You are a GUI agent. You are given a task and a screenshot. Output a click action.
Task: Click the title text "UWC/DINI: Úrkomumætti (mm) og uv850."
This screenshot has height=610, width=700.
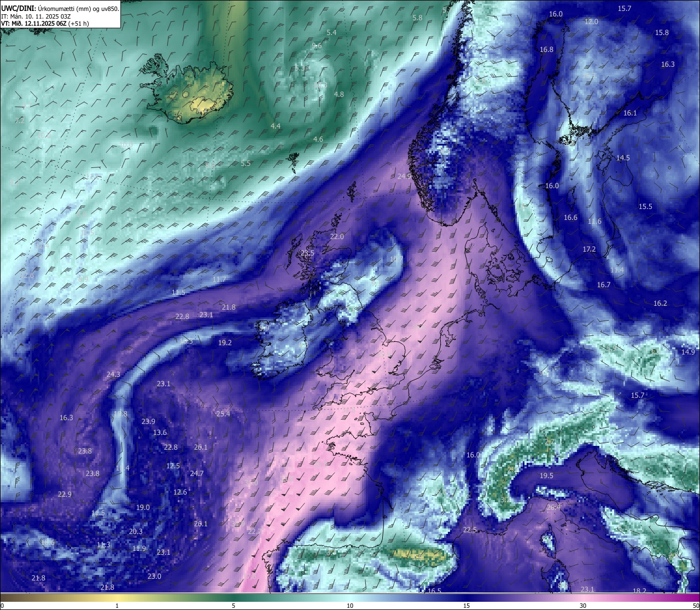[x=60, y=8]
